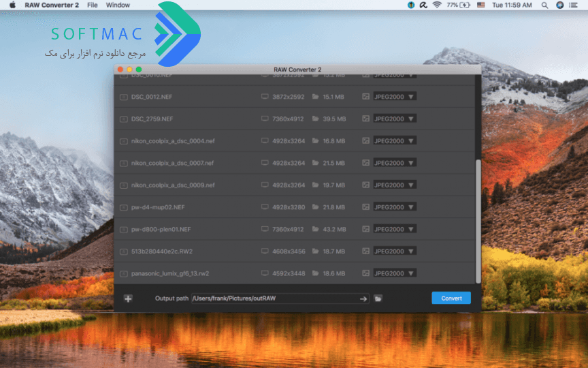588x368 pixels.
Task: Click the output format image icon in nikon_coolpix_a_dsc_0009.nef row
Action: click(x=365, y=185)
